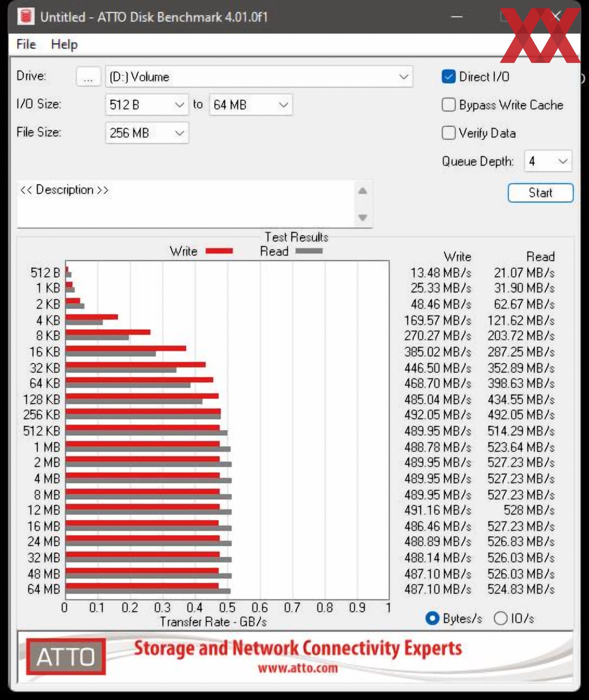Screen dimensions: 589x700
Task: Open the 512 B I/O size dropdown
Action: pyautogui.click(x=147, y=105)
